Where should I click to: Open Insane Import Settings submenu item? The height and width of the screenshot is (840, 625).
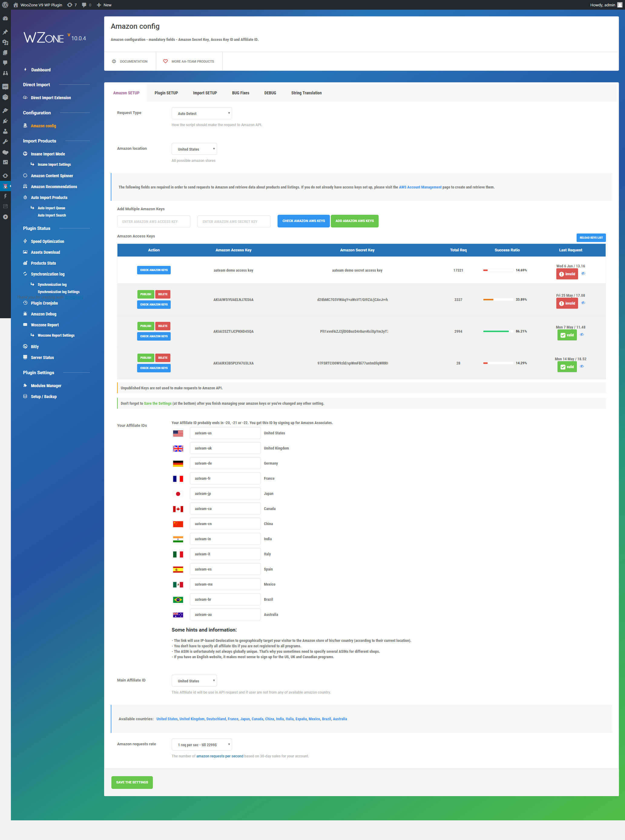pos(54,165)
